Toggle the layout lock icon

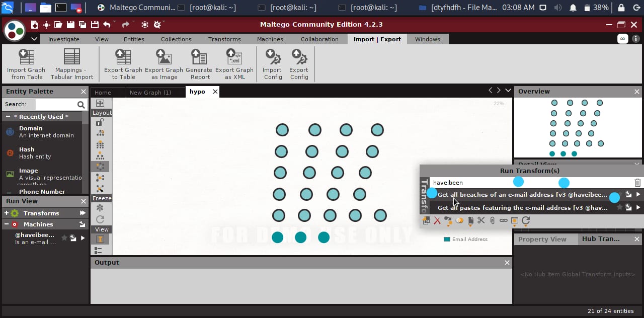100,122
